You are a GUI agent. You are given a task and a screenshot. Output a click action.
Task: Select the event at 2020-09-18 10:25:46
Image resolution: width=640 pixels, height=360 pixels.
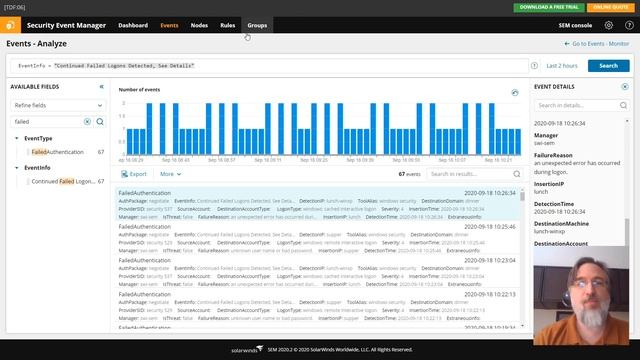pyautogui.click(x=317, y=238)
